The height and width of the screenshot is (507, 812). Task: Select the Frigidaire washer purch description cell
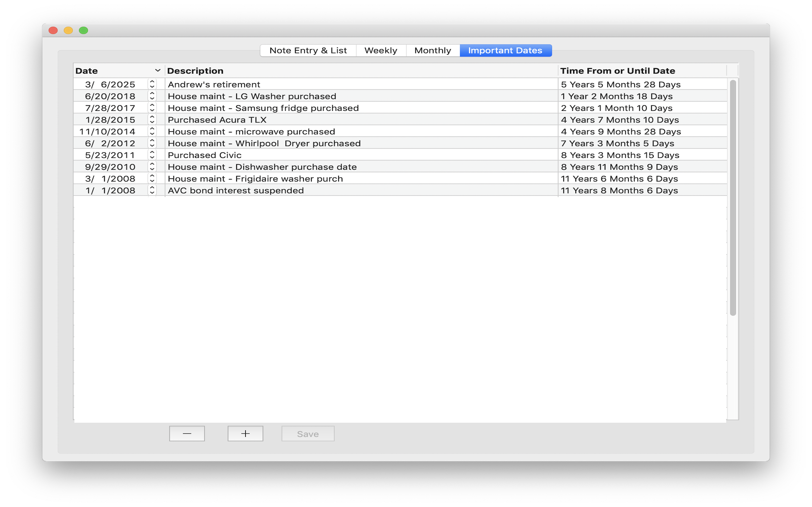coord(255,179)
